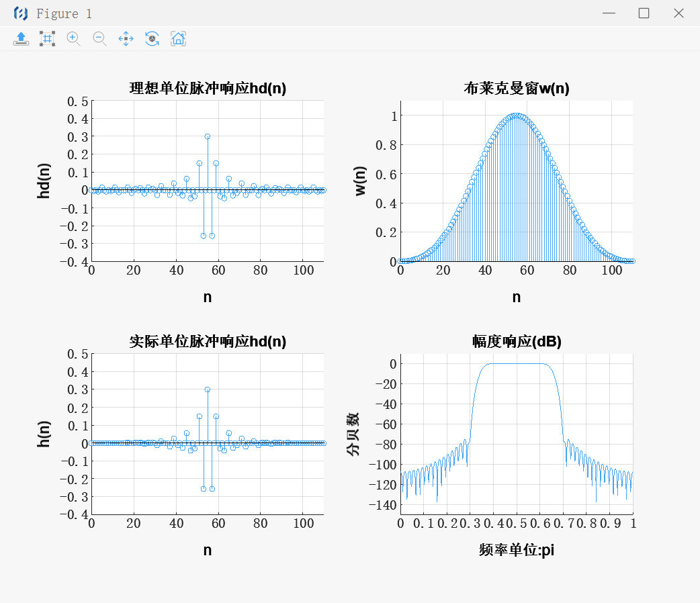Click the h(n) y-axis label

(44, 434)
